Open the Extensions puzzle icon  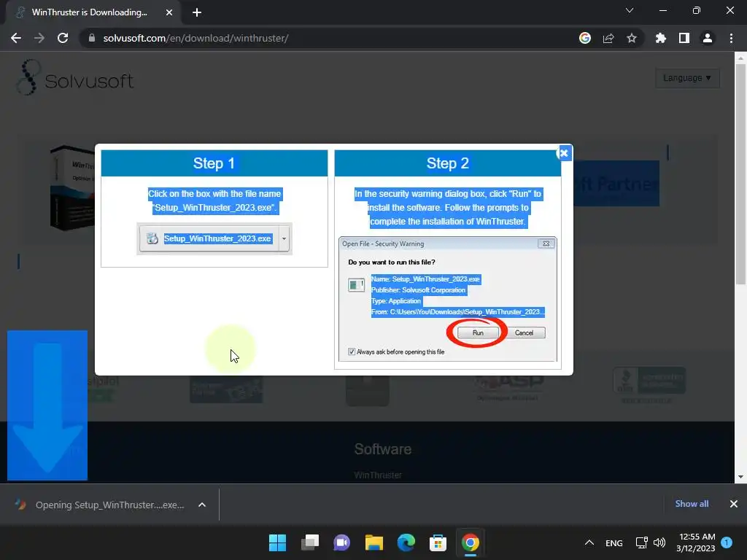(661, 38)
